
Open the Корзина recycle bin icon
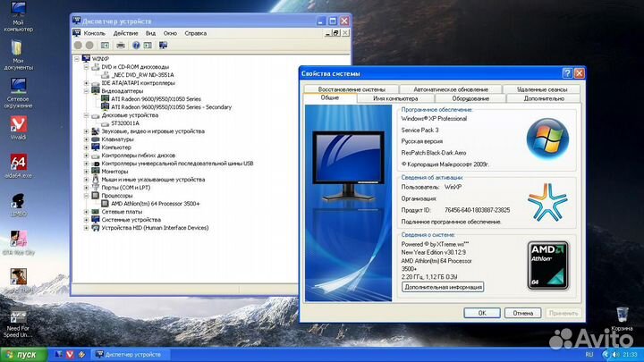(x=622, y=319)
